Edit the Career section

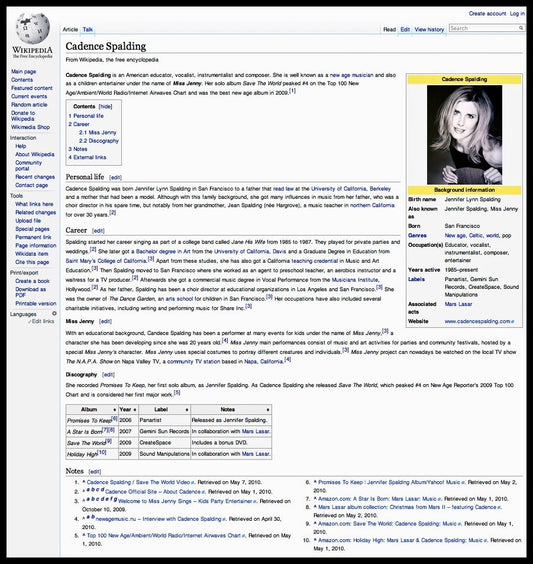click(x=98, y=231)
